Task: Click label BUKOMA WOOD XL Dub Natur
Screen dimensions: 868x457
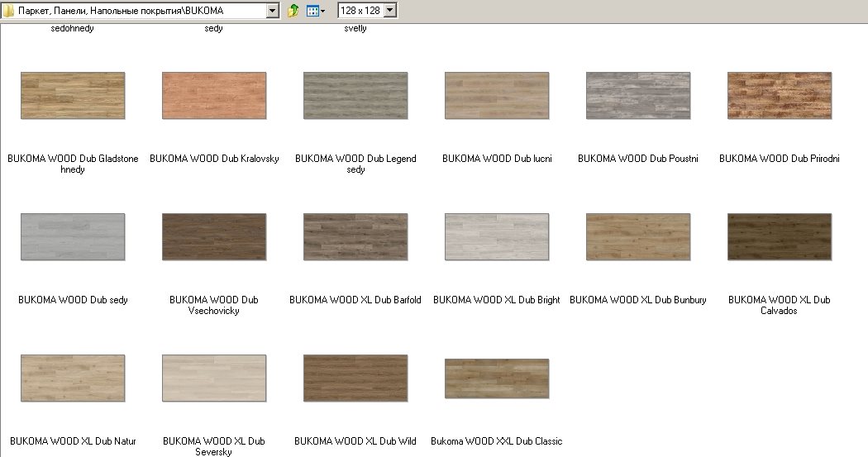Action: pos(73,441)
